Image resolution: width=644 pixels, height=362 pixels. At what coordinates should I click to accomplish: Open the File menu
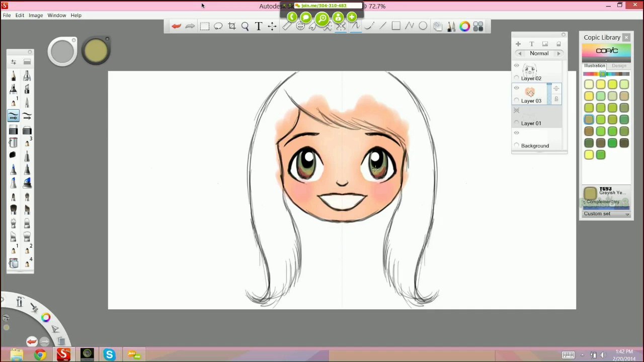click(x=7, y=15)
